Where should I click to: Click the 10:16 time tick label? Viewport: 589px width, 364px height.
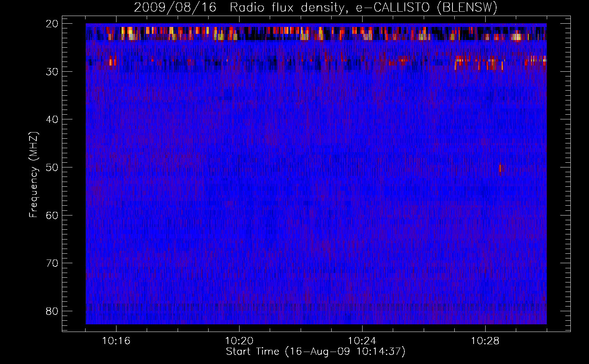pyautogui.click(x=116, y=341)
